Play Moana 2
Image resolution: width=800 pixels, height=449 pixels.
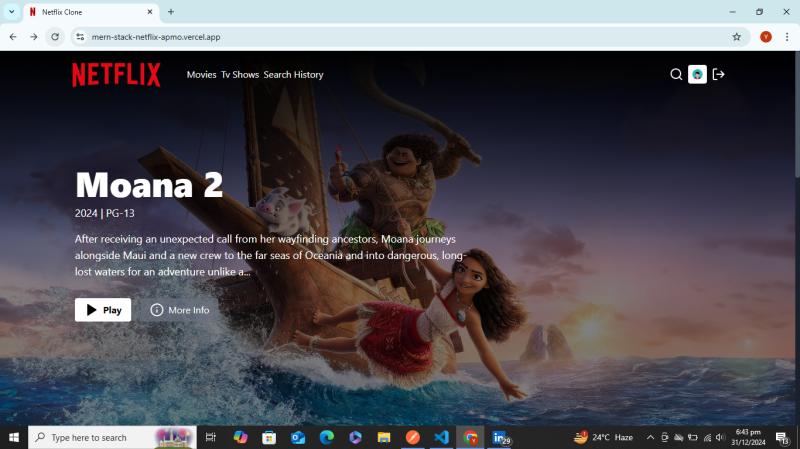coord(103,310)
